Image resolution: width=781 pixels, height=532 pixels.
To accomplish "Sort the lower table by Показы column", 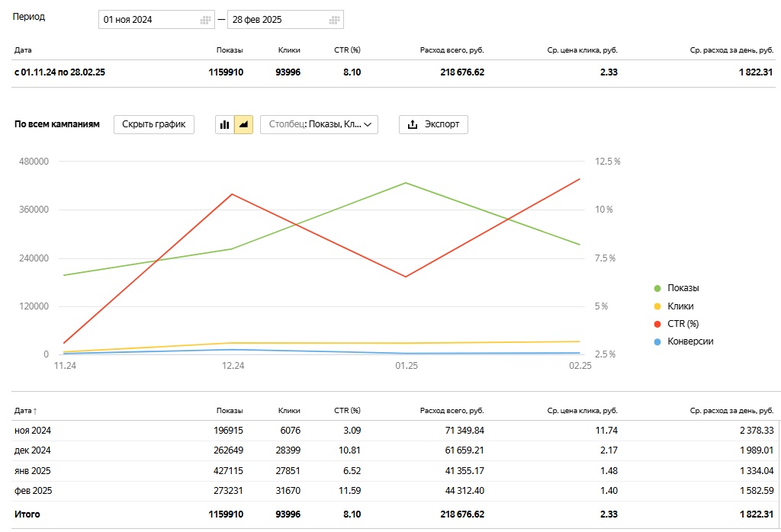I will (230, 411).
